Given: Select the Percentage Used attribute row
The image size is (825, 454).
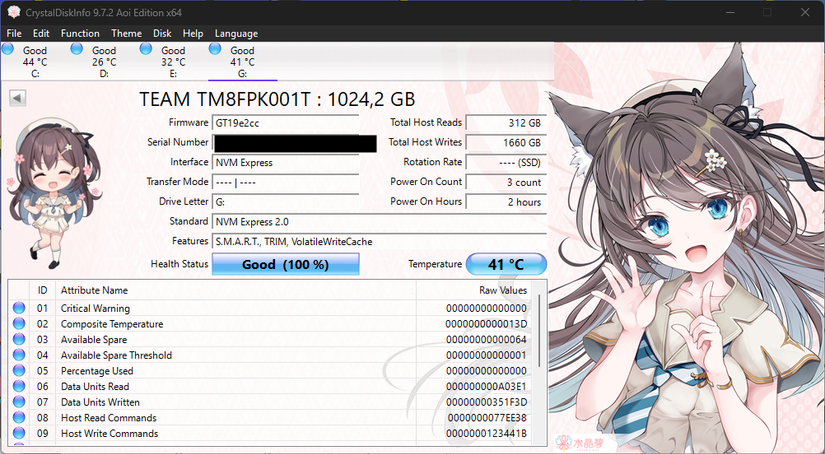Looking at the screenshot, I should (x=270, y=371).
